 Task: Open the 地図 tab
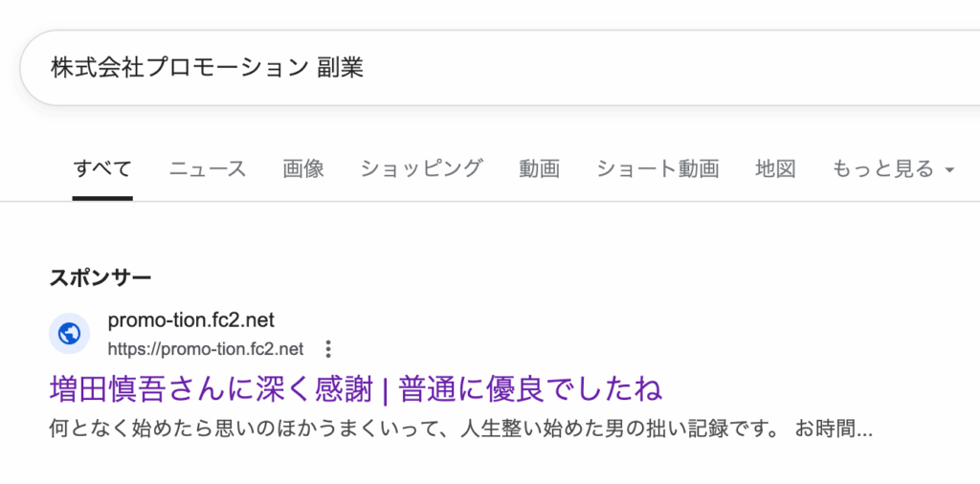(775, 168)
